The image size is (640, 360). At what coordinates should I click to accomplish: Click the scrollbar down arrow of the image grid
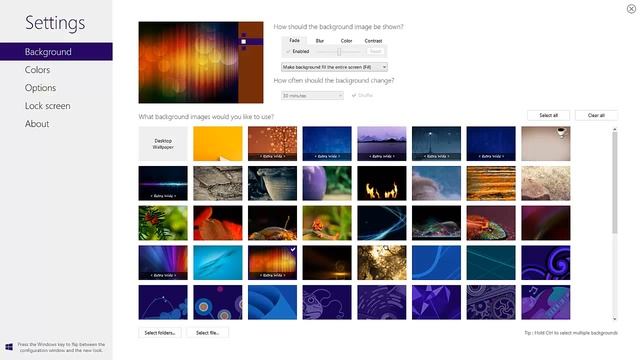pyautogui.click(x=615, y=318)
